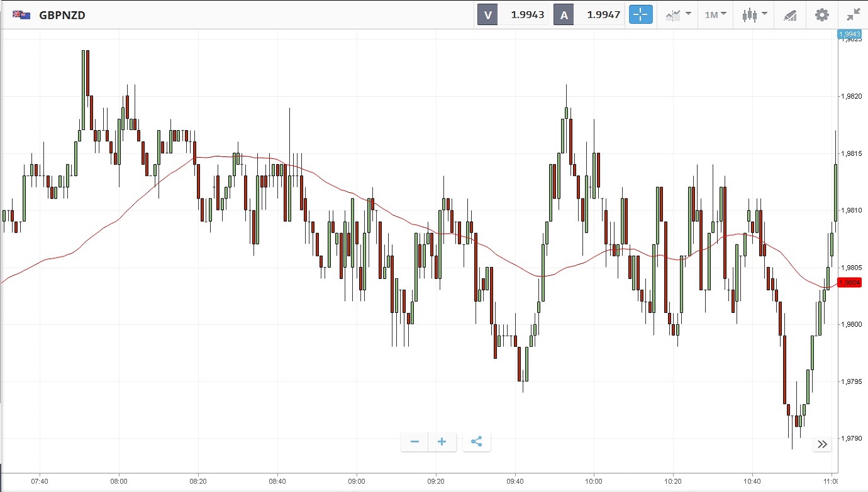Click the buy price 1.9947
The height and width of the screenshot is (492, 868).
pos(604,15)
